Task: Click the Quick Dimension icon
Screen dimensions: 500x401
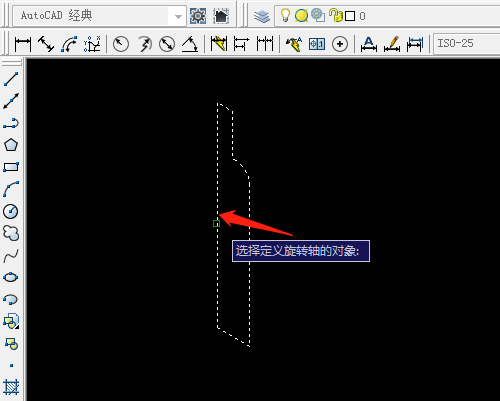Action: click(219, 44)
